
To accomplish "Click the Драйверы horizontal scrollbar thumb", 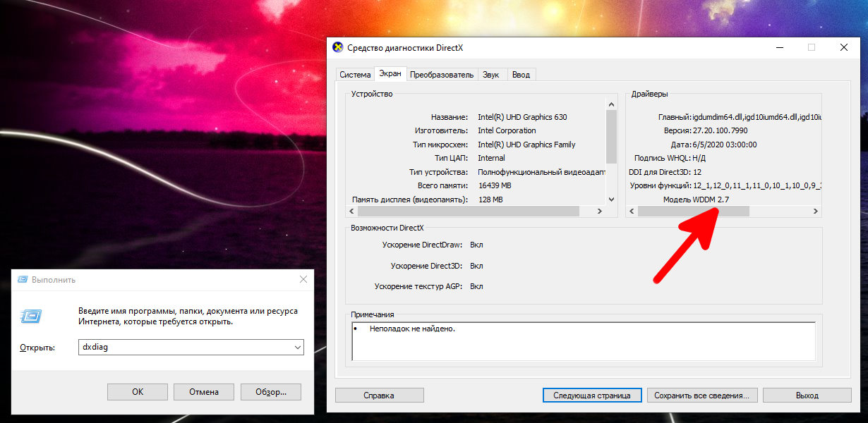I will 693,211.
